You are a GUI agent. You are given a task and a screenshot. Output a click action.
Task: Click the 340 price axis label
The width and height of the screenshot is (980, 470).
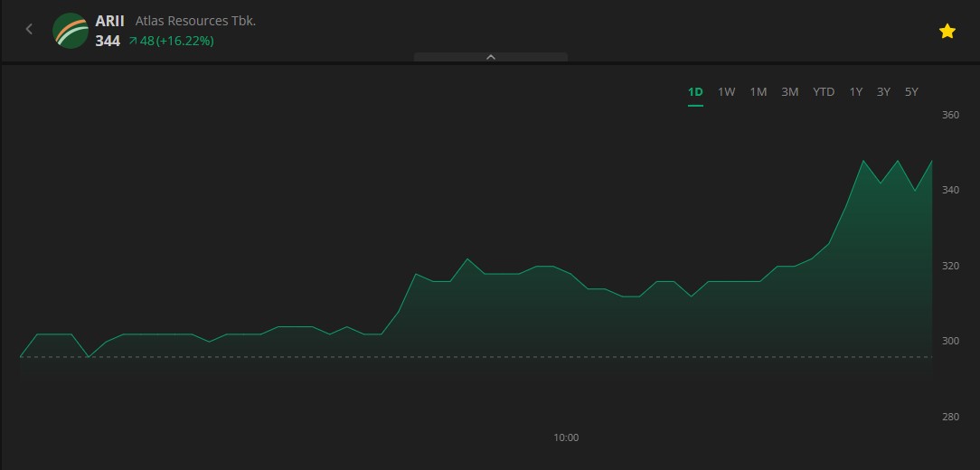(x=950, y=190)
